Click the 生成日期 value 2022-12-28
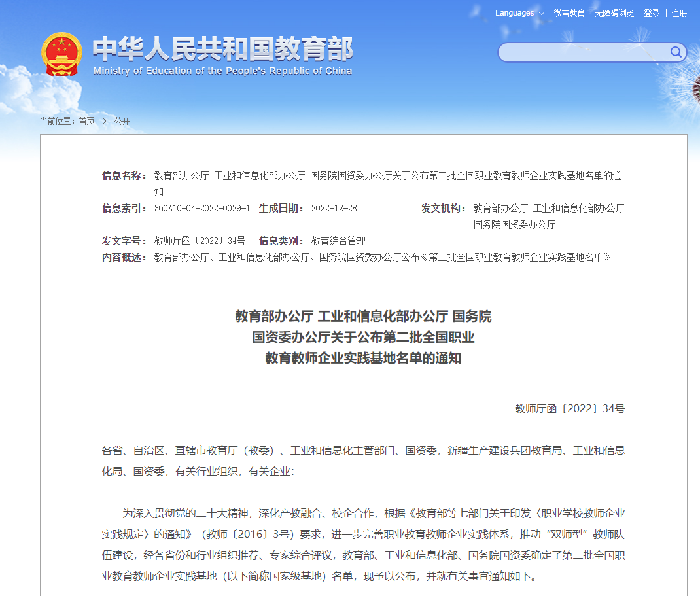 tap(334, 209)
